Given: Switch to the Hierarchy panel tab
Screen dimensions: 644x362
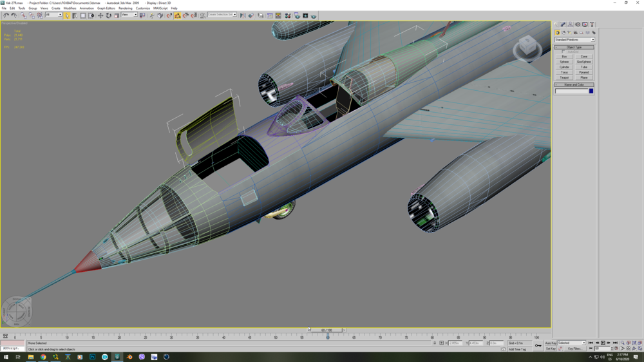Looking at the screenshot, I should pos(571,24).
